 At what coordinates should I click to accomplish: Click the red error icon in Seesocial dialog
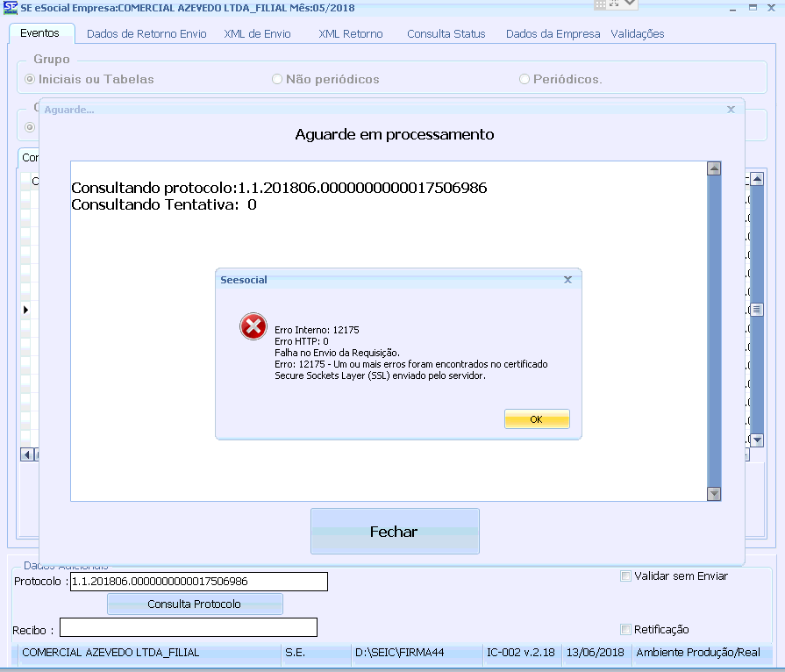(253, 326)
